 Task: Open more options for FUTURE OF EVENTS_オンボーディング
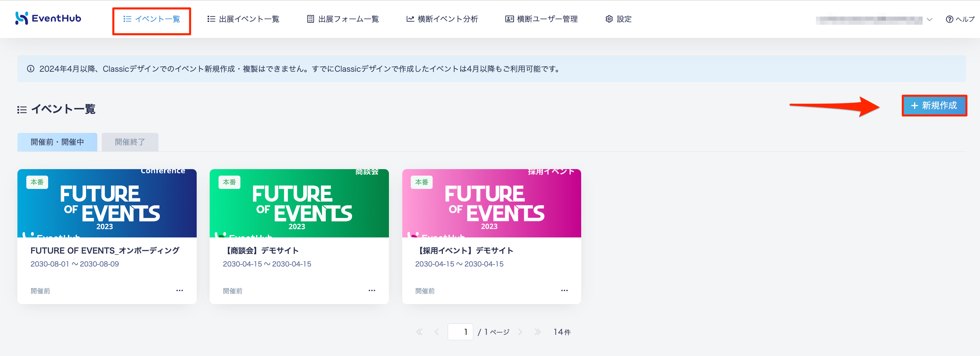(180, 290)
